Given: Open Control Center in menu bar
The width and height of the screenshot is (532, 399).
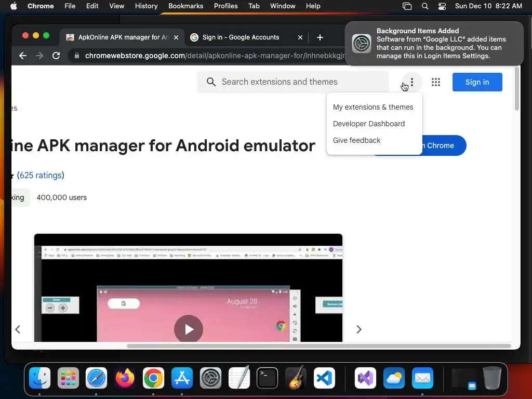Looking at the screenshot, I should 442,6.
